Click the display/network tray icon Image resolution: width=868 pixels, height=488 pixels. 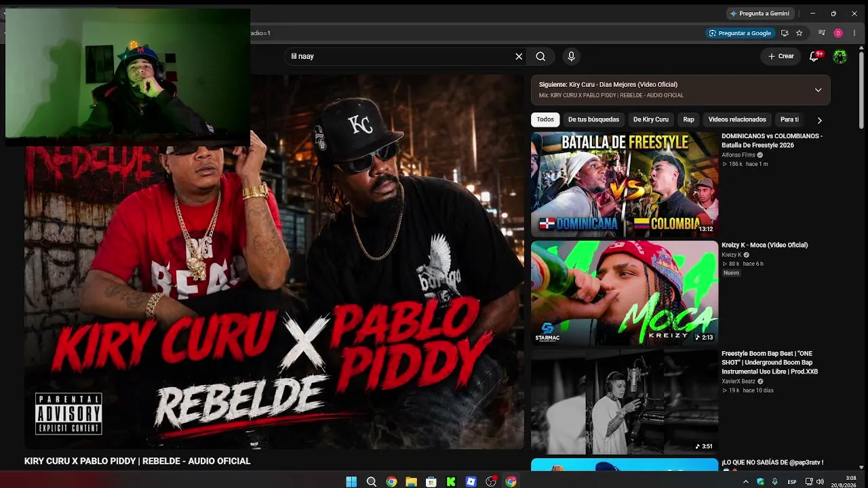[809, 482]
